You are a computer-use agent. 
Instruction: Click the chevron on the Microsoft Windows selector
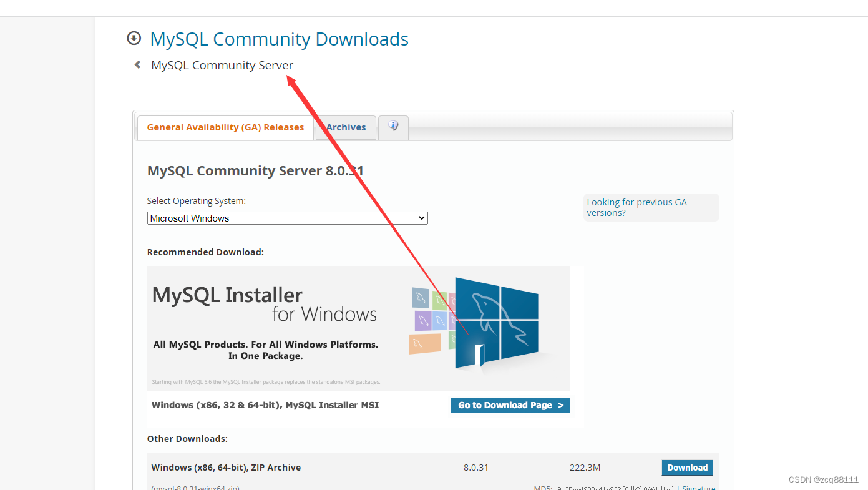tap(421, 218)
